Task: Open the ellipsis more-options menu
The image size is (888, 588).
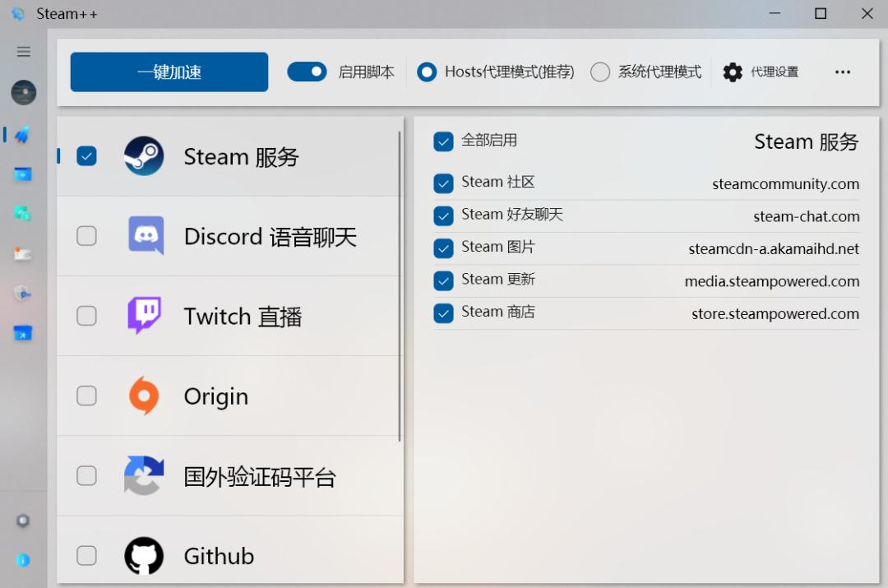Action: [x=843, y=72]
